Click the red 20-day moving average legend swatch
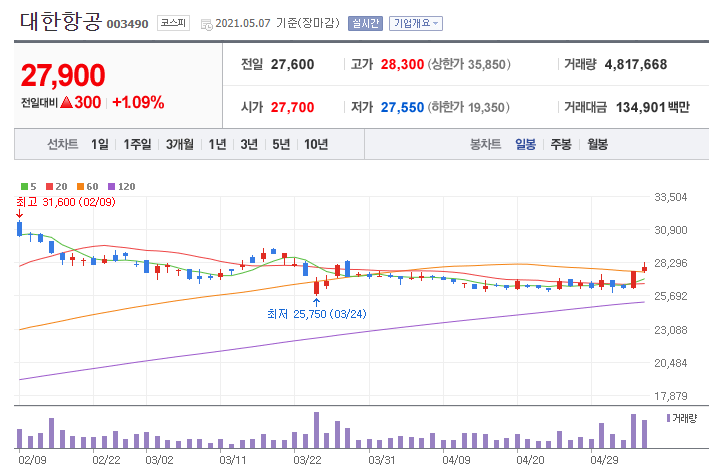This screenshot has width=709, height=472. coord(50,187)
